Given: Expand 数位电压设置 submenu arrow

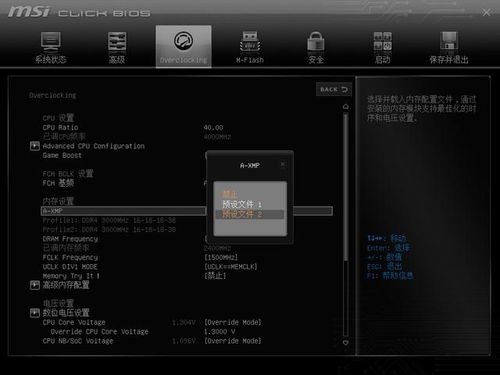Looking at the screenshot, I should 35,313.
